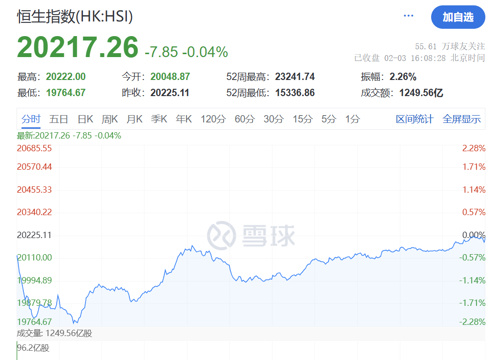
Task: Show the 月K monthly chart
Action: coord(134,119)
